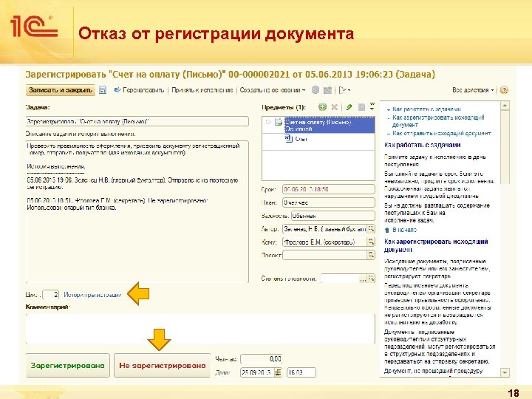Click the Кому field
This screenshot has height=399, width=532.
(324, 242)
